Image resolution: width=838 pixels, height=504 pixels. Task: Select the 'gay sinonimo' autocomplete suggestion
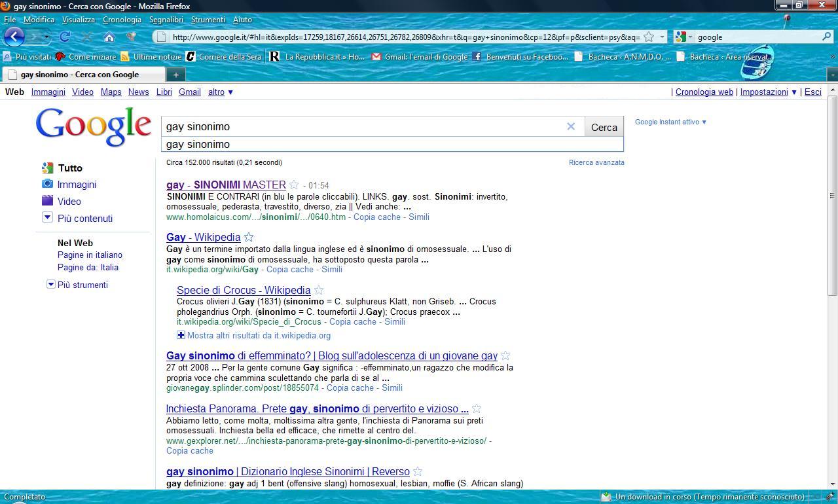(x=392, y=144)
